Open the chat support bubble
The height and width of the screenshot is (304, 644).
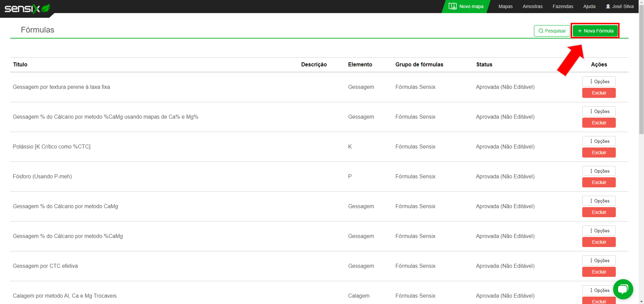click(623, 289)
